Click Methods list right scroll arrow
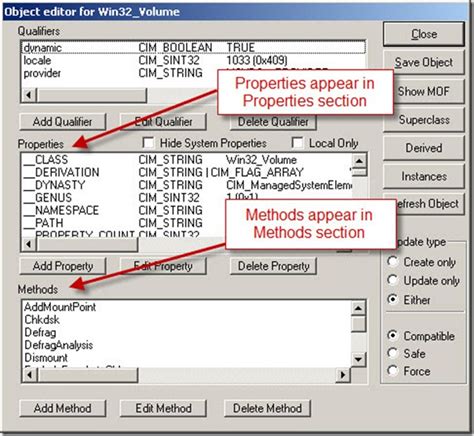Image resolution: width=474 pixels, height=436 pixels. tap(343, 375)
